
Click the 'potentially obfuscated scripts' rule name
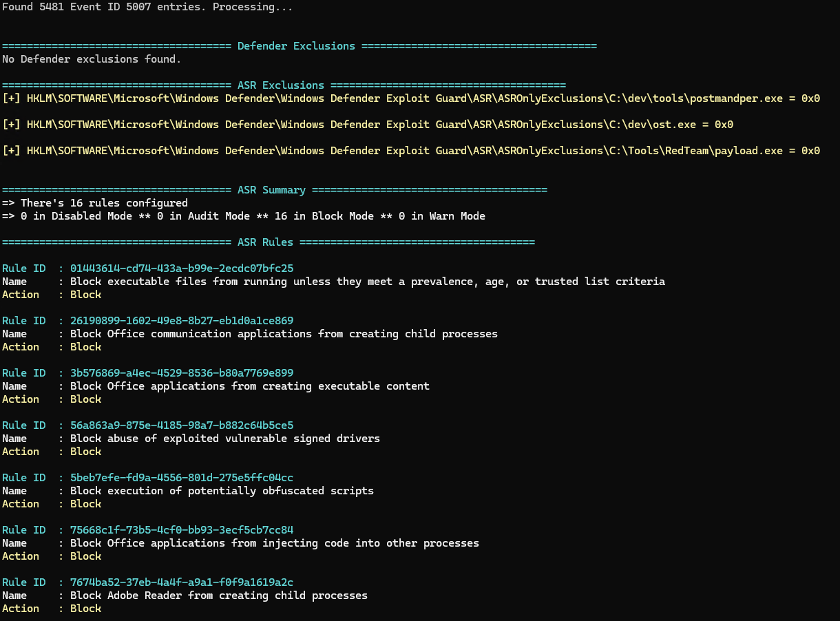pos(222,491)
